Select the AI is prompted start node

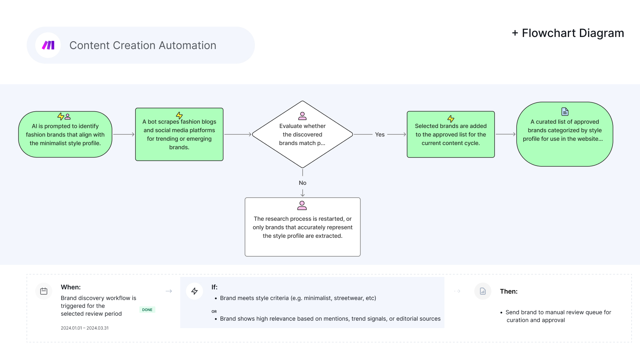(65, 135)
